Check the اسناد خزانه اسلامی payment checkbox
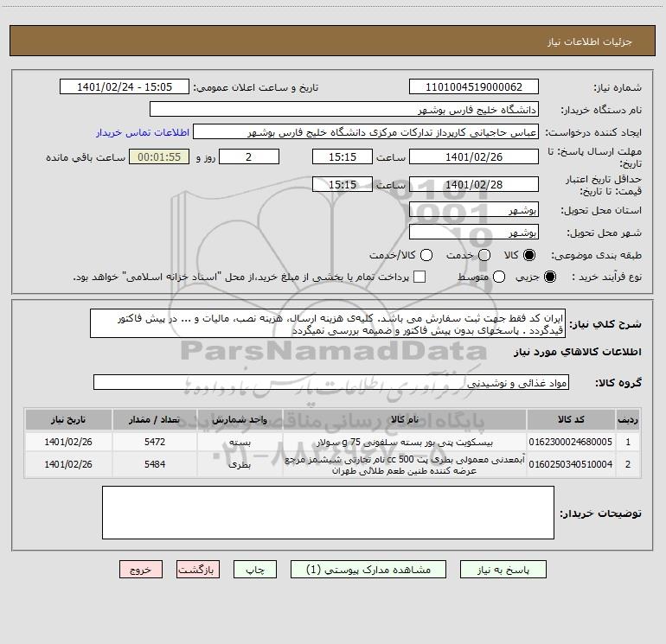Viewport: 666px width, 644px height. click(419, 277)
